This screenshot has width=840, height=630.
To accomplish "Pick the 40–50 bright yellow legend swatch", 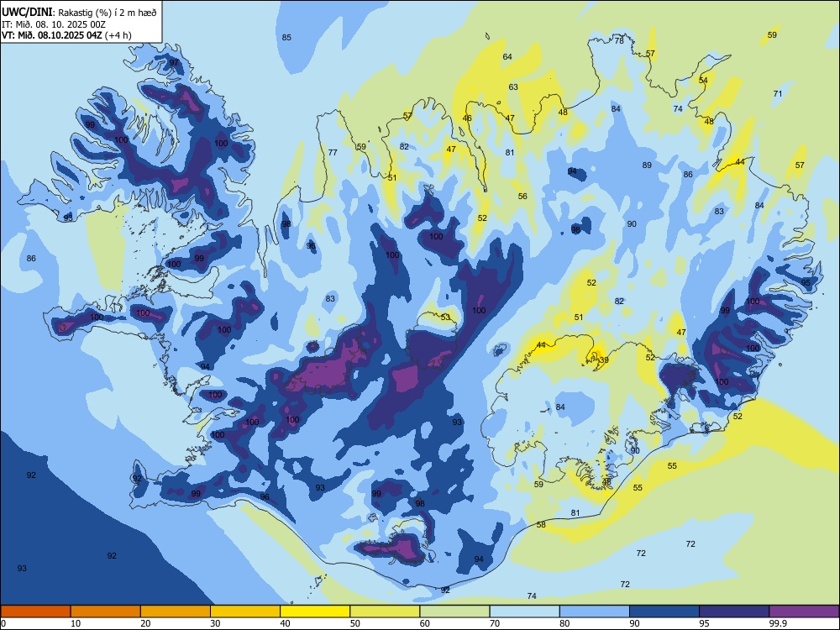I will point(315,612).
